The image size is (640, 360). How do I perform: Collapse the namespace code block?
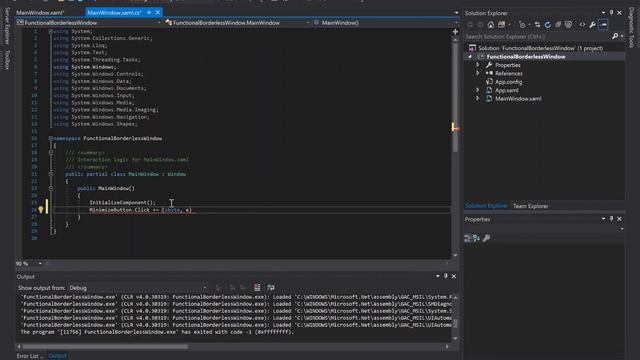[x=51, y=138]
